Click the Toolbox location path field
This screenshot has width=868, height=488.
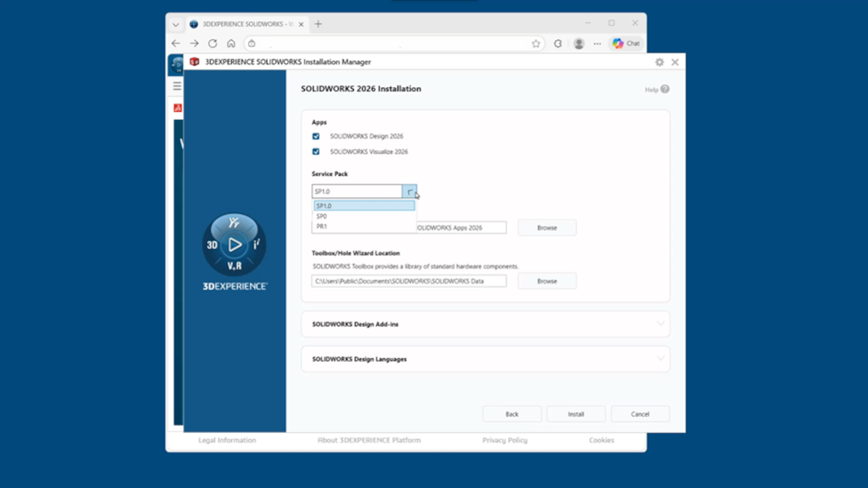(x=408, y=281)
